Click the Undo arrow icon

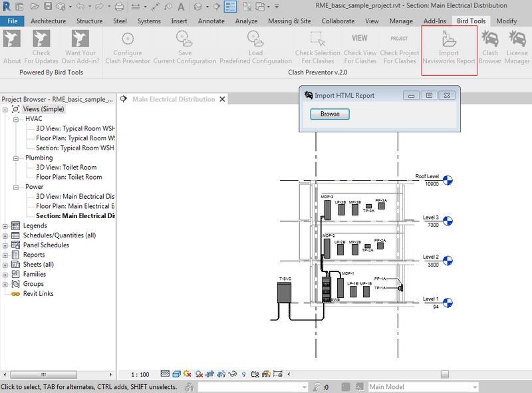[80, 7]
